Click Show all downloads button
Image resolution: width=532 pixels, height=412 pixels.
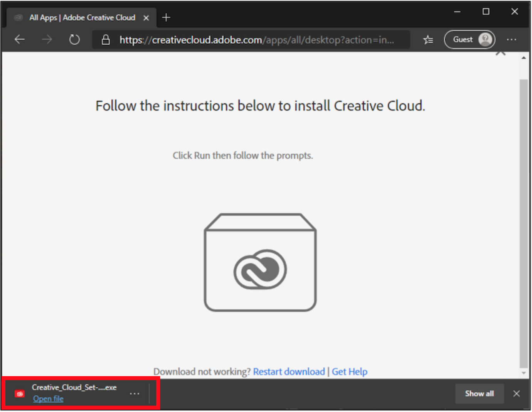(479, 393)
